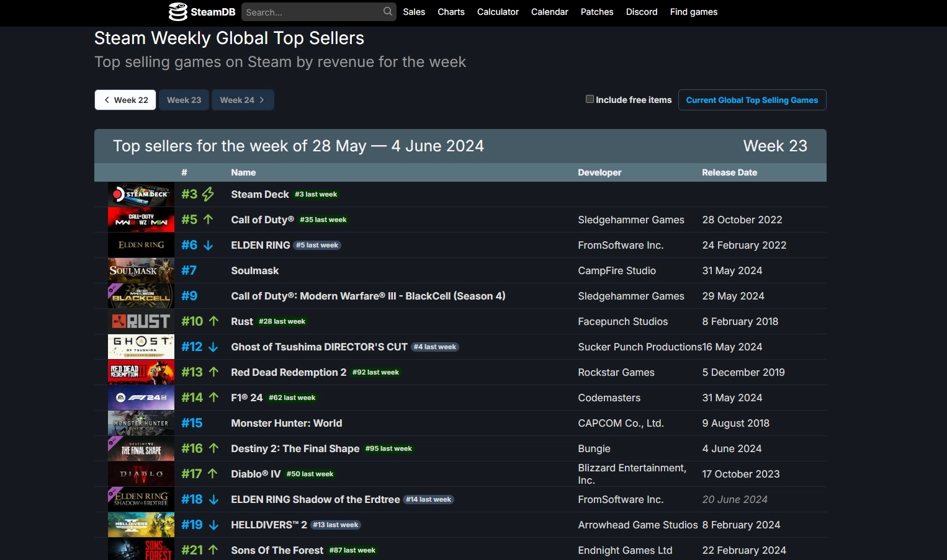Open the HELLDIVERS™ 2 link
The height and width of the screenshot is (560, 947).
click(269, 525)
